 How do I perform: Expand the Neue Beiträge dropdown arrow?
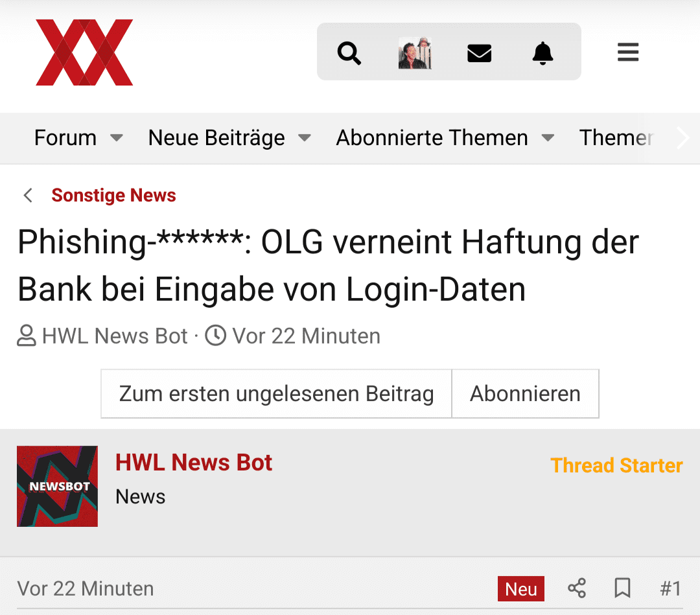point(305,137)
